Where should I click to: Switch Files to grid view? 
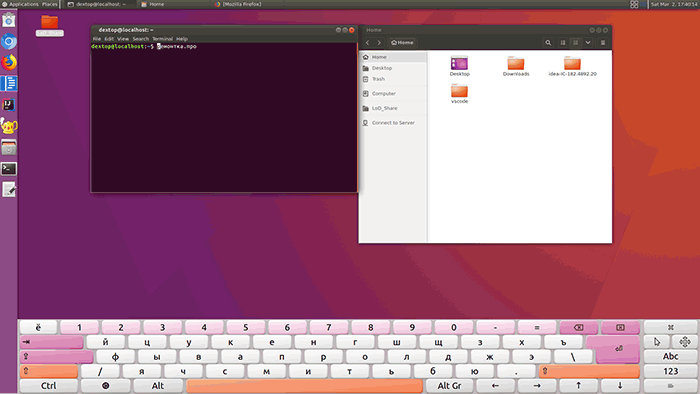(575, 42)
